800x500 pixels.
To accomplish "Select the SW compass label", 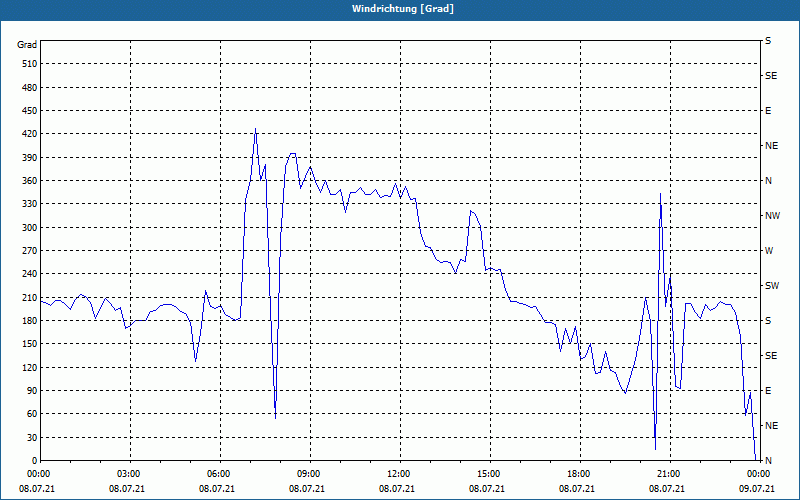I will [x=772, y=286].
